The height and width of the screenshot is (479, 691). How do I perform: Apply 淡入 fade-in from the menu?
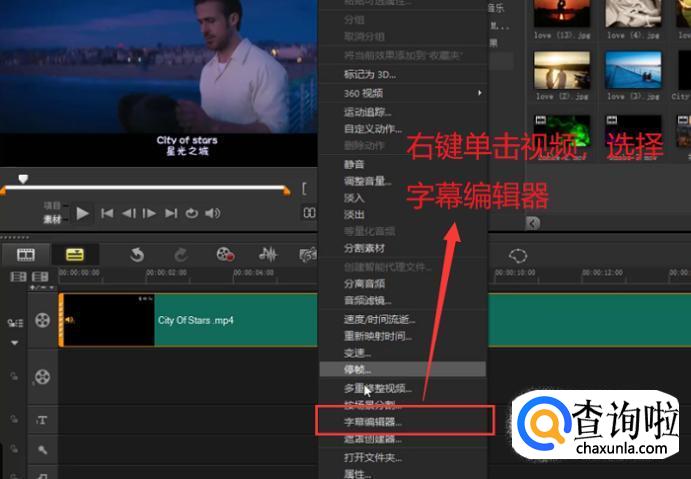tap(354, 198)
